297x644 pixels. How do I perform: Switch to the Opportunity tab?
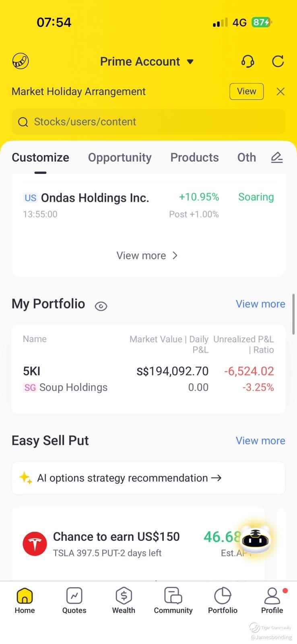(120, 157)
